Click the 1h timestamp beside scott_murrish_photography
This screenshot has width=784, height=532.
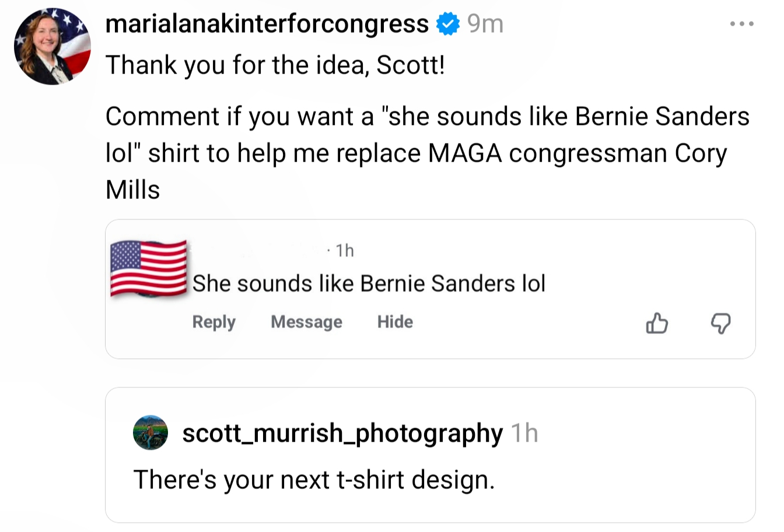[524, 433]
